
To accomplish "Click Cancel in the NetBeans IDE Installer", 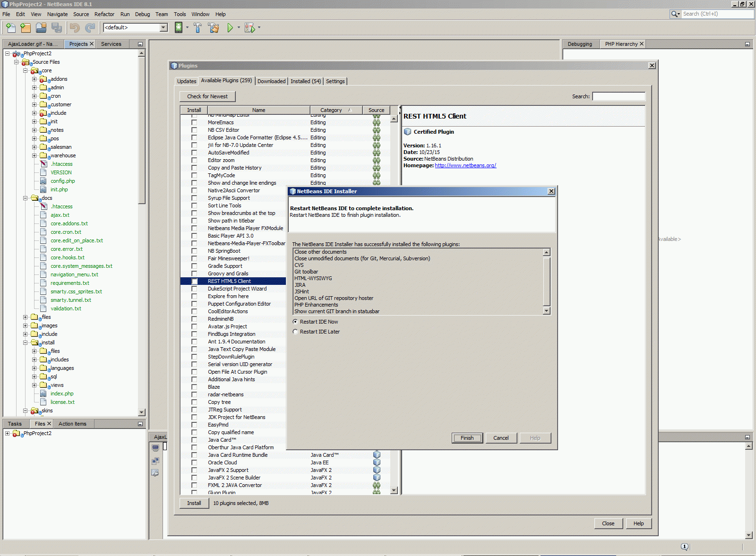I will (501, 438).
